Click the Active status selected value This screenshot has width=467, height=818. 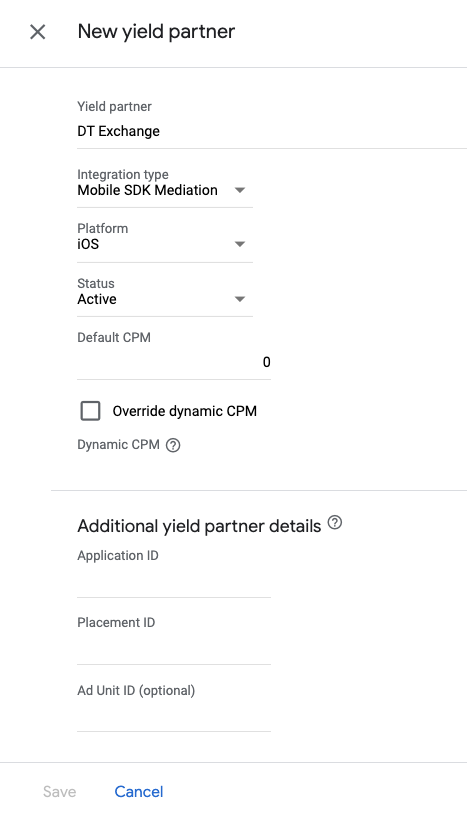point(97,299)
